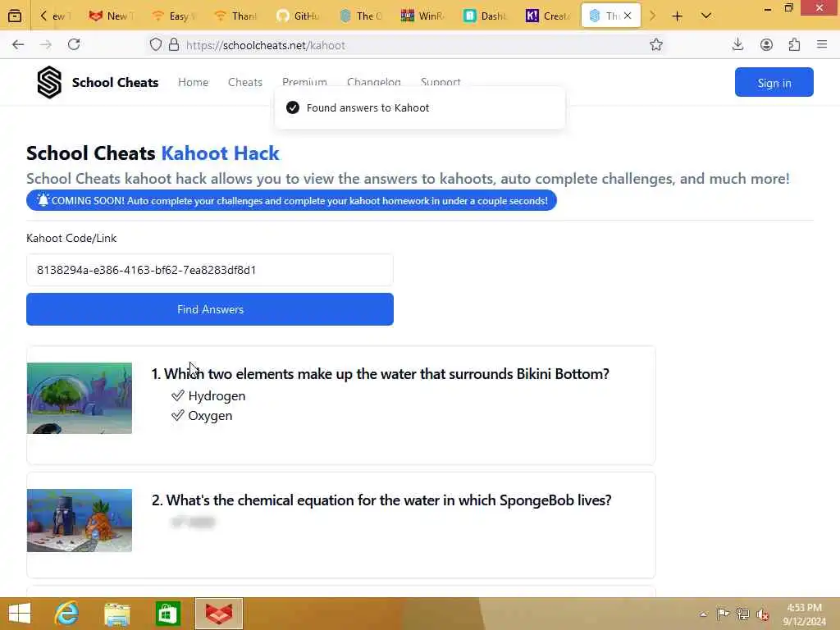Open the SpongeBob question two thumbnail
840x630 pixels.
[x=80, y=520]
